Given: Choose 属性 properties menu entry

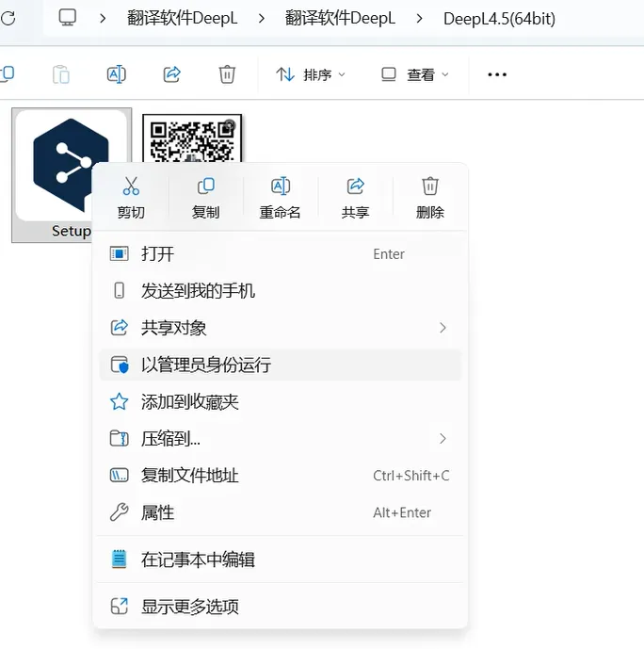Looking at the screenshot, I should 281,512.
